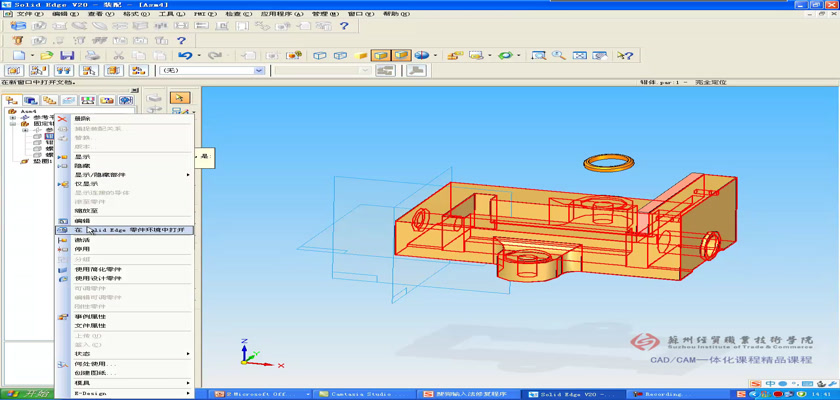Expand the E-Design submenu
The width and height of the screenshot is (840, 400).
pos(125,393)
